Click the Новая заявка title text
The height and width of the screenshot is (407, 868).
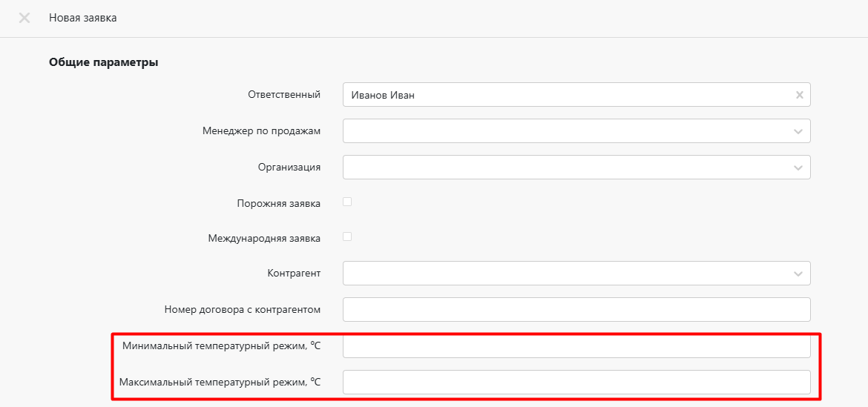click(82, 18)
